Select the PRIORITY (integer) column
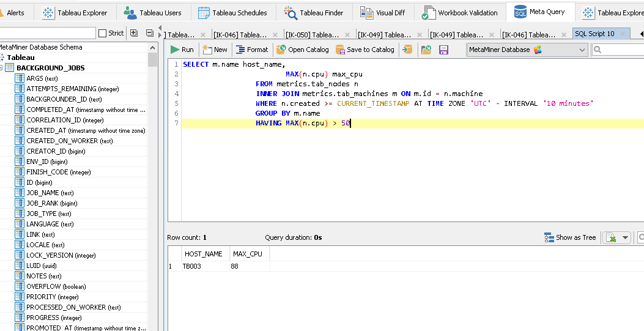This screenshot has height=331, width=644. pos(52,297)
